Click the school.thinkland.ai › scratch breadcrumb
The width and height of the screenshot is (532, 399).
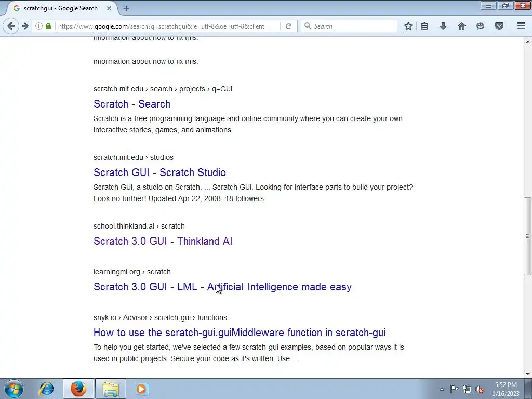pyautogui.click(x=139, y=226)
